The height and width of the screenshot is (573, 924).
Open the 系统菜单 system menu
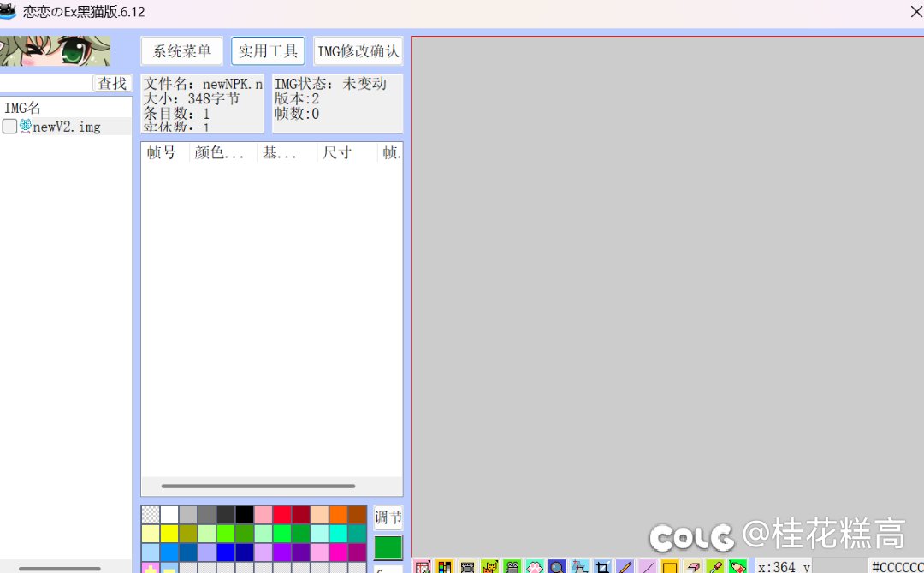click(181, 51)
